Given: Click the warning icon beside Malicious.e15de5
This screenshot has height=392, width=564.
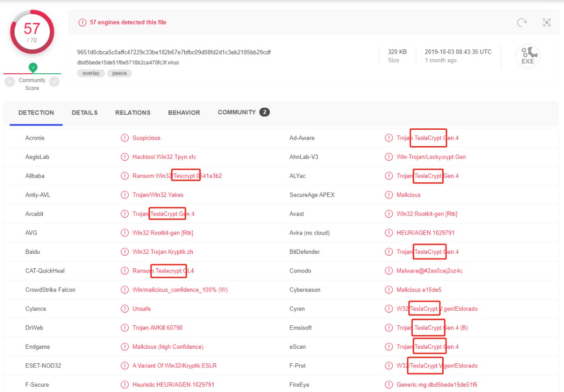Looking at the screenshot, I should [389, 290].
